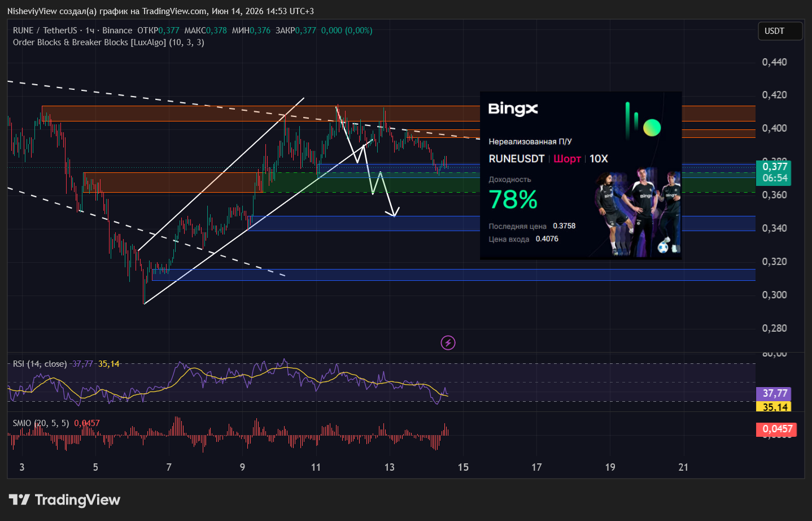Image resolution: width=812 pixels, height=521 pixels.
Task: Click the Июн 14, 2026 14:53 UTC+3 timestamp
Action: coord(263,11)
